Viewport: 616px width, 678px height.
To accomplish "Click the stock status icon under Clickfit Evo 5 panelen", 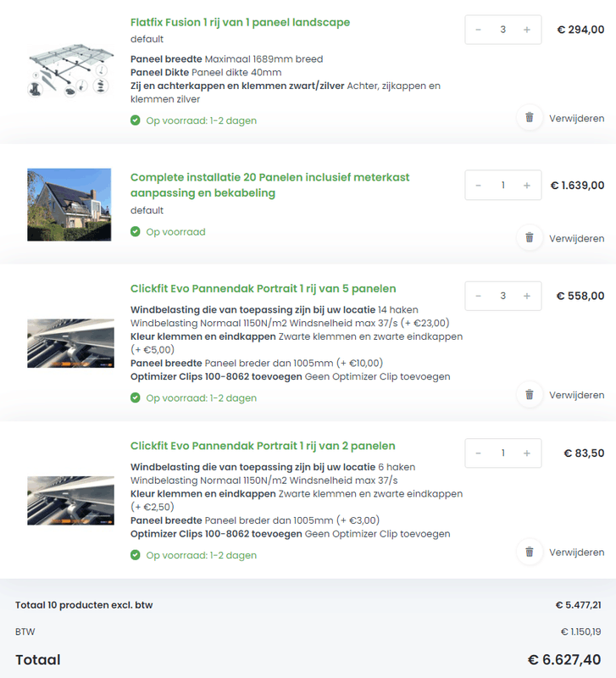I will [x=135, y=397].
